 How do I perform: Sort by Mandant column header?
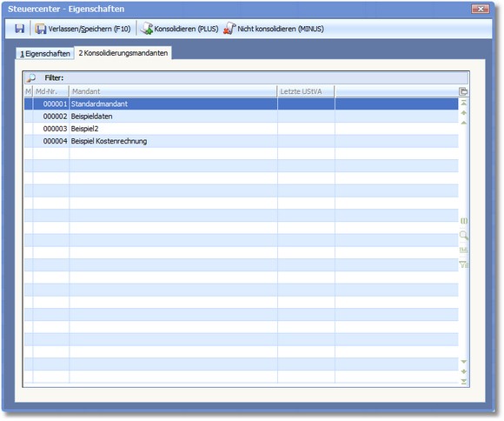click(x=173, y=91)
